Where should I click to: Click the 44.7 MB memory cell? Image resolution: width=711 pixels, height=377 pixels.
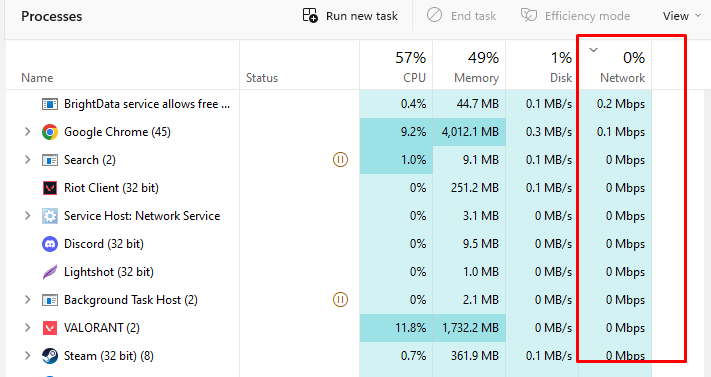tap(469, 104)
